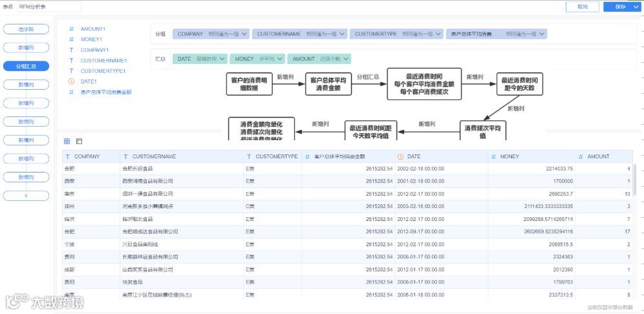Click the cell 河南新乡县小冀镇网点
Screen dimensions: 644x314
[x=182, y=206]
